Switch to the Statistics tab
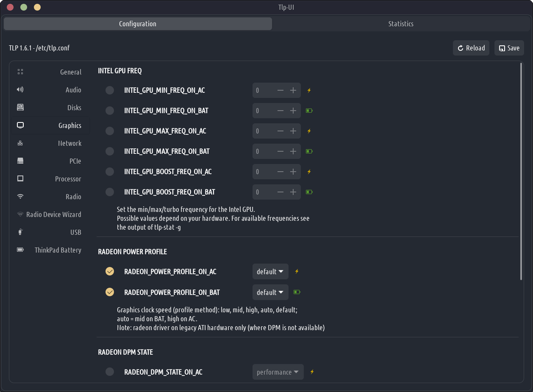 click(400, 24)
